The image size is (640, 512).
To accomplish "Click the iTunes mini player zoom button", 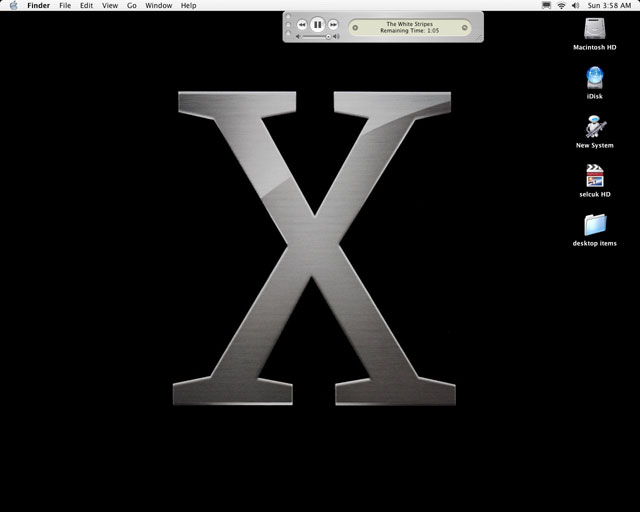I will point(288,33).
